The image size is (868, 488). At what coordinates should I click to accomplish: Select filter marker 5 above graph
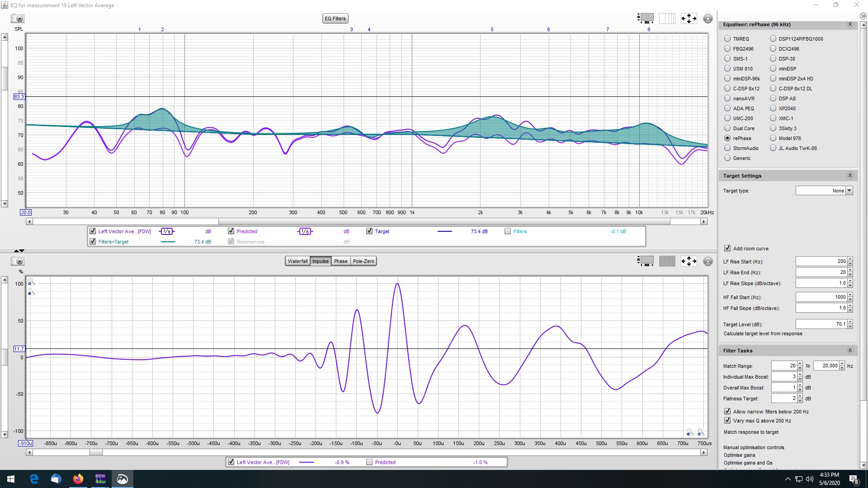[492, 29]
